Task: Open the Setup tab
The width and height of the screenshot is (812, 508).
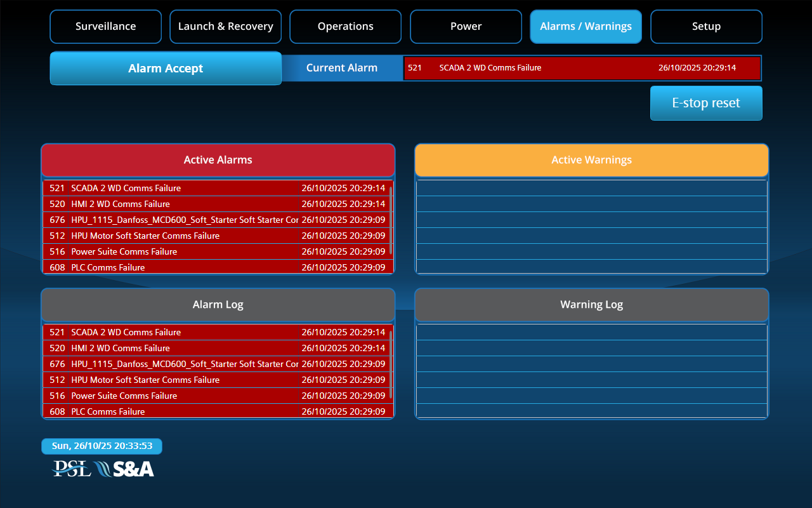Action: click(x=706, y=27)
